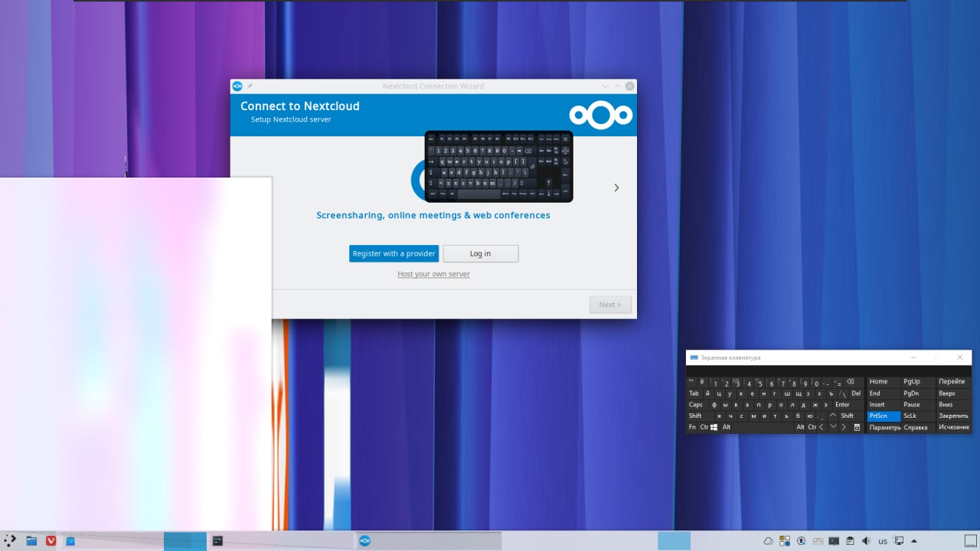Click Перейти on the on-screen keyboard
This screenshot has width=980, height=551.
952,381
